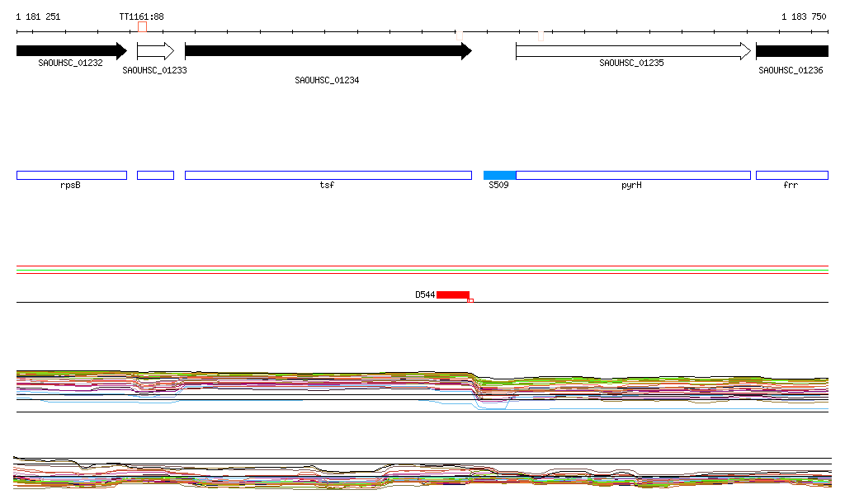Select the tsf annotation box

tap(328, 175)
